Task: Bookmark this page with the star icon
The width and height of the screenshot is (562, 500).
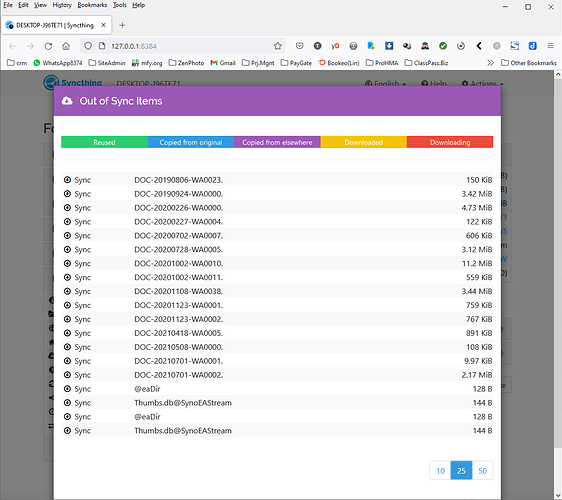Action: (277, 46)
